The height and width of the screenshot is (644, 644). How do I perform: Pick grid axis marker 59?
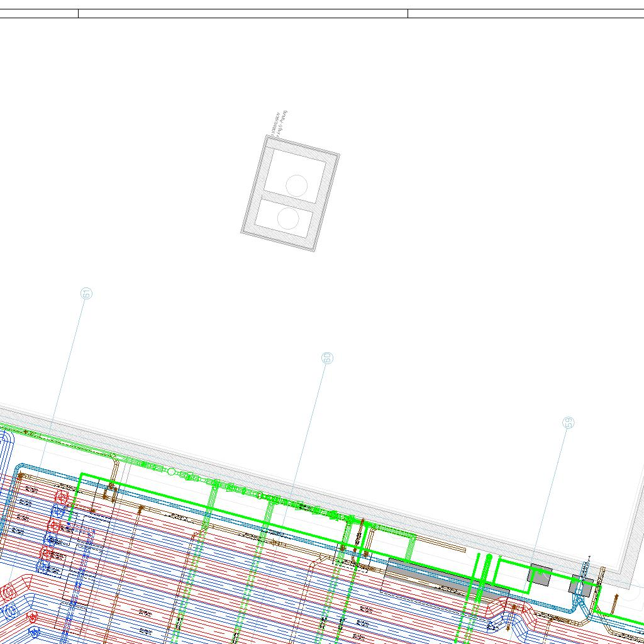click(568, 423)
